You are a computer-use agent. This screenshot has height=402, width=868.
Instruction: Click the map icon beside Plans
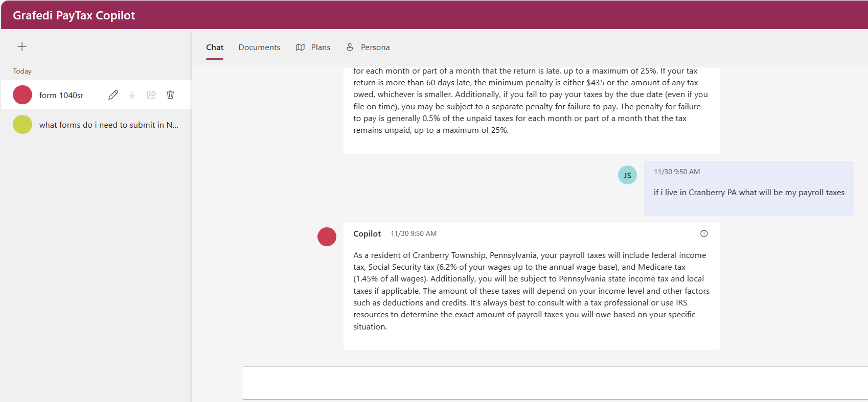(x=300, y=47)
